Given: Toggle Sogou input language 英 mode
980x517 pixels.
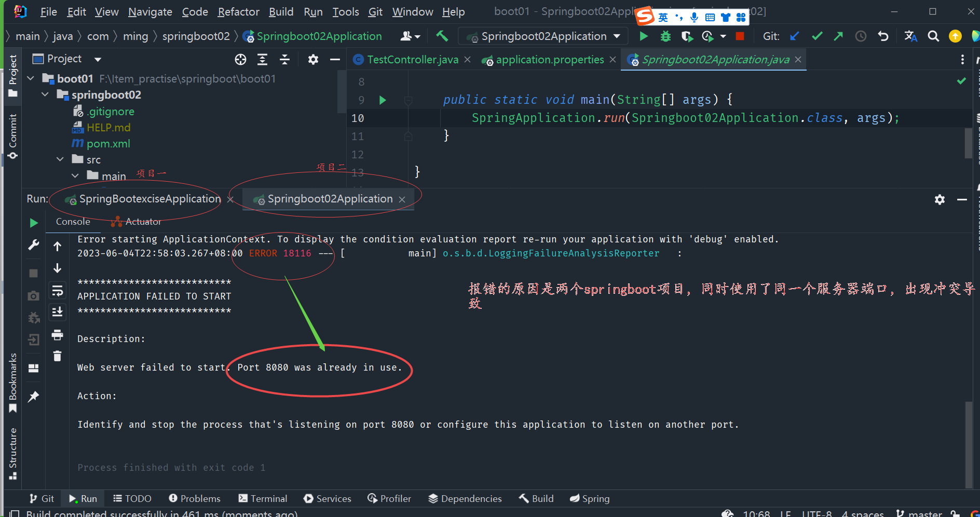Looking at the screenshot, I should pos(663,17).
